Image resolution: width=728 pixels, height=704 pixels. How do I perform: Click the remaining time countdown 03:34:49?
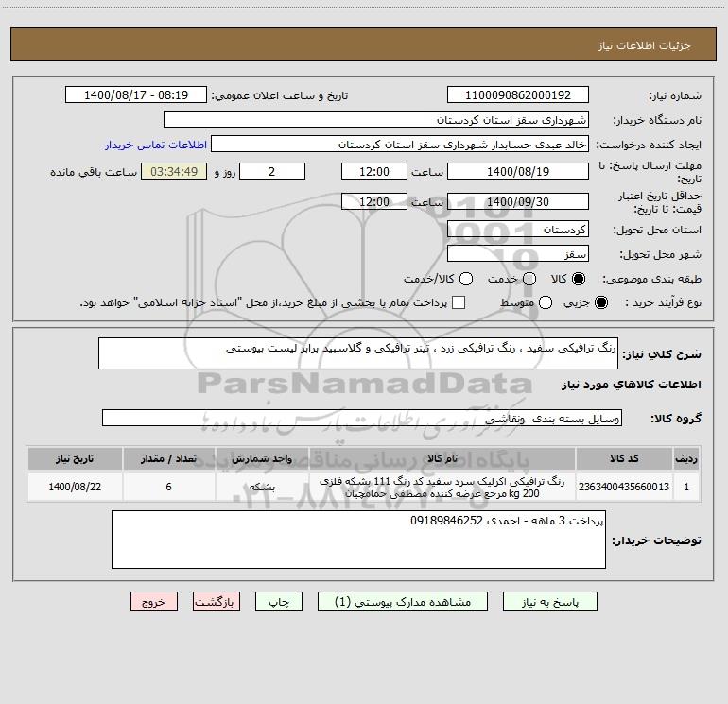pos(174,171)
